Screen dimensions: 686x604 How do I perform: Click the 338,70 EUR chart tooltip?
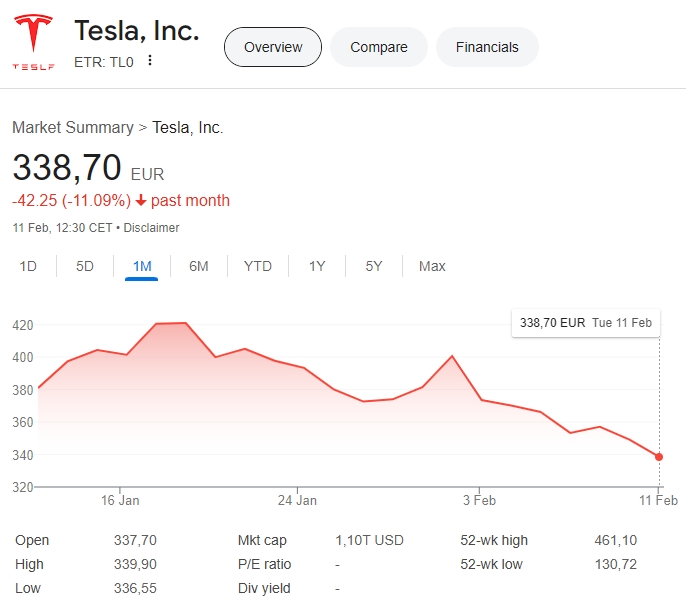585,323
